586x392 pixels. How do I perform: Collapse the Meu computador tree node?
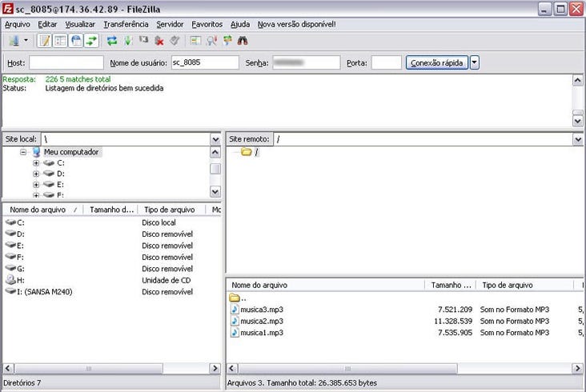23,152
